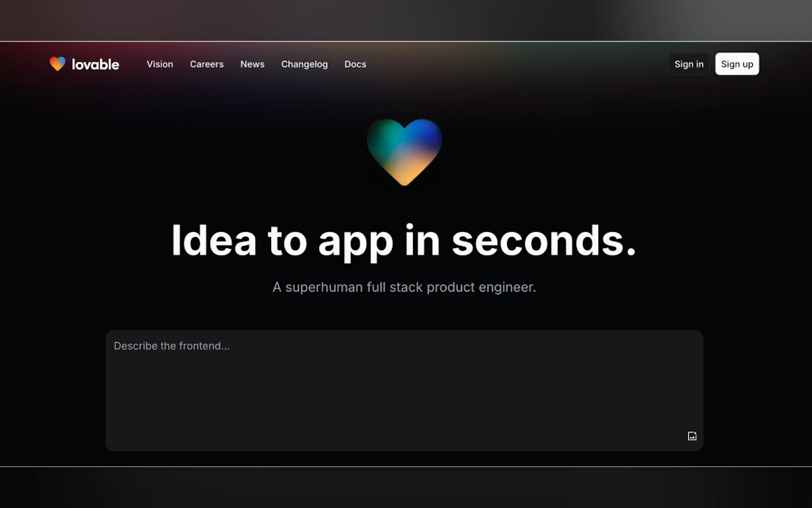Open the Vision page
The height and width of the screenshot is (508, 812).
pos(160,64)
